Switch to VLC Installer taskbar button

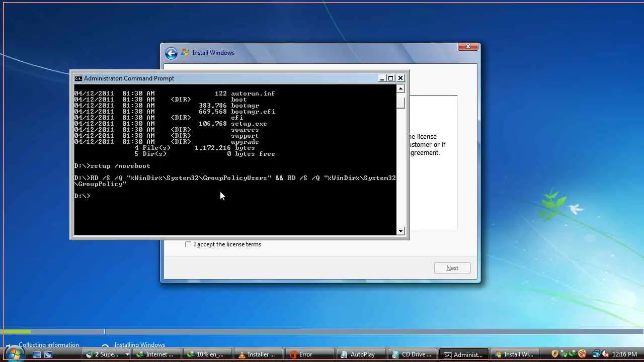tap(259, 354)
